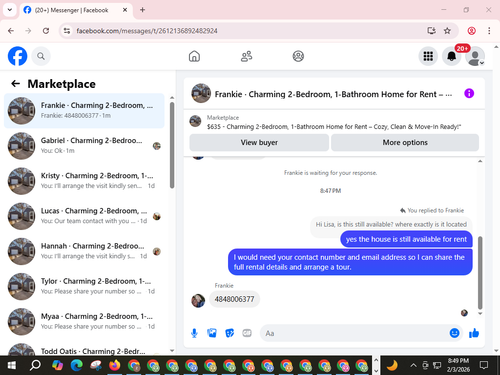Open the Groups icon in top bar
The width and height of the screenshot is (500, 375).
[298, 56]
